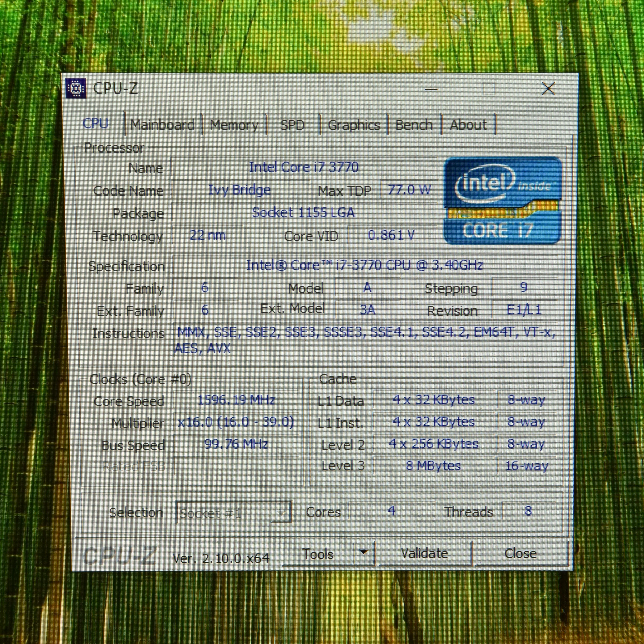Click the Max TDP value '77.0 W'
Viewport: 644px width, 644px height.
[409, 190]
